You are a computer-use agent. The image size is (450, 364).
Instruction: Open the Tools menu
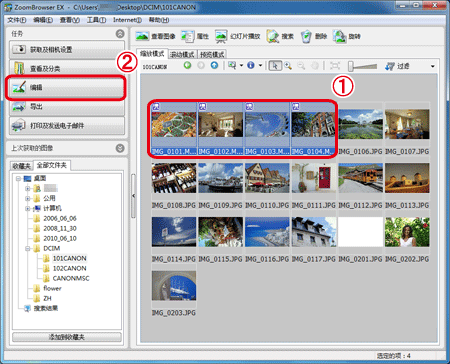[x=96, y=20]
